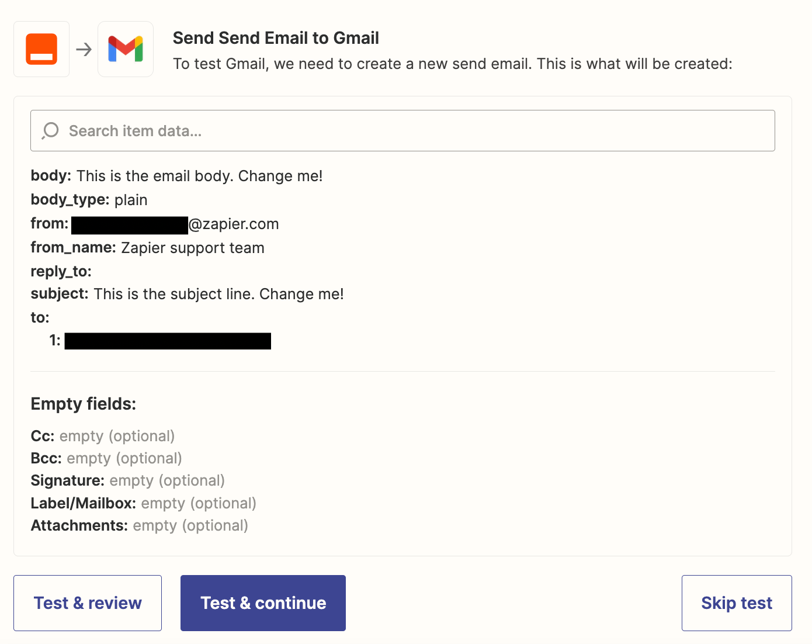812x644 pixels.
Task: Click the Label/Mailbox empty field row
Action: pyautogui.click(x=143, y=503)
